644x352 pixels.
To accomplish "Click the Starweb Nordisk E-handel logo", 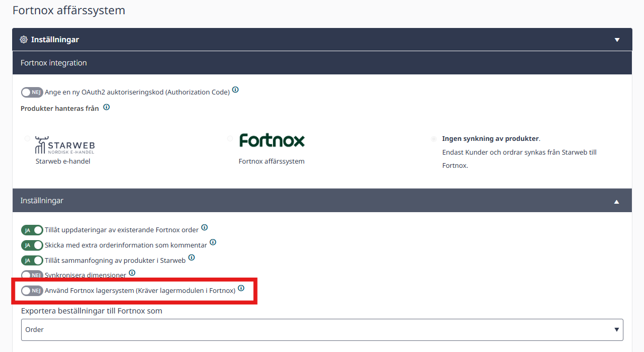I will [65, 145].
